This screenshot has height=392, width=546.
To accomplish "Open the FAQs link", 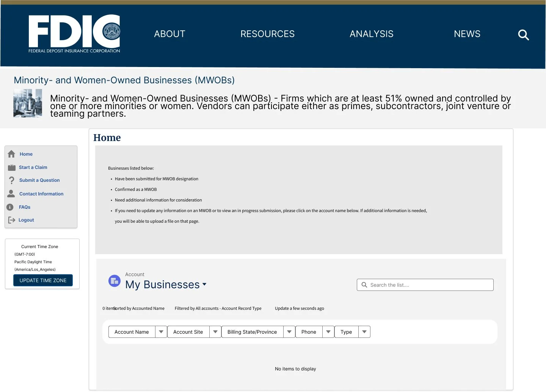I will [x=25, y=207].
